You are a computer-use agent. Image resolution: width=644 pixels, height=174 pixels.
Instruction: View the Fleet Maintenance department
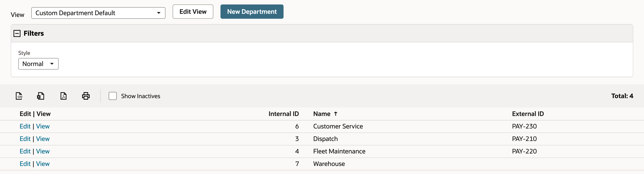click(x=43, y=151)
